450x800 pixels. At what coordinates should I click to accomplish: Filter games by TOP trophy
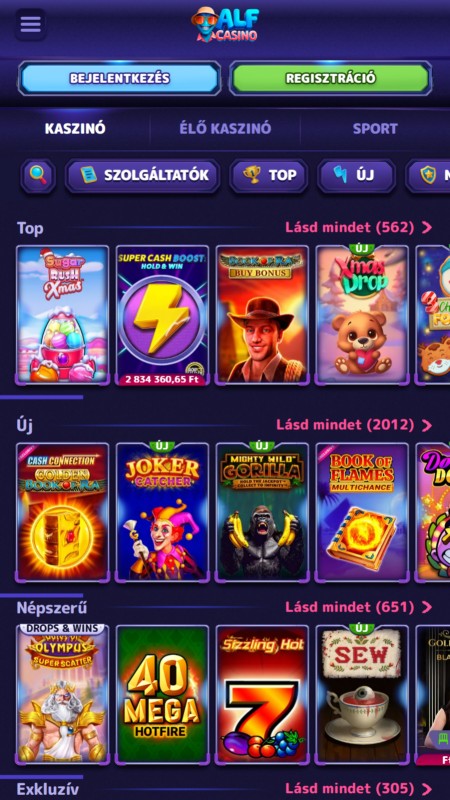pos(269,176)
